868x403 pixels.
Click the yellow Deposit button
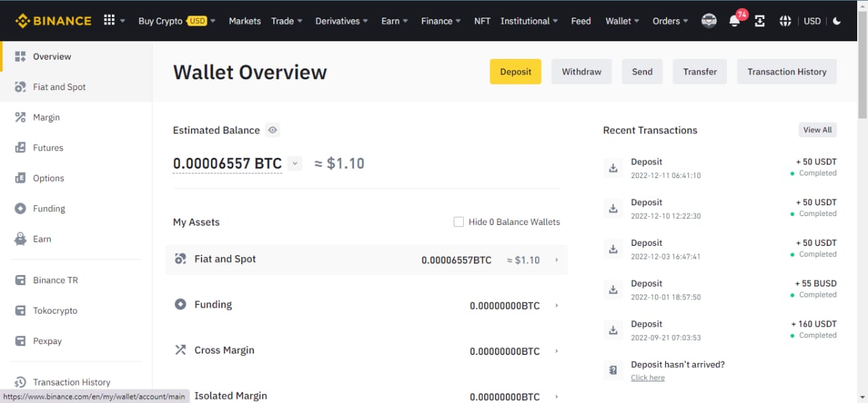[515, 72]
